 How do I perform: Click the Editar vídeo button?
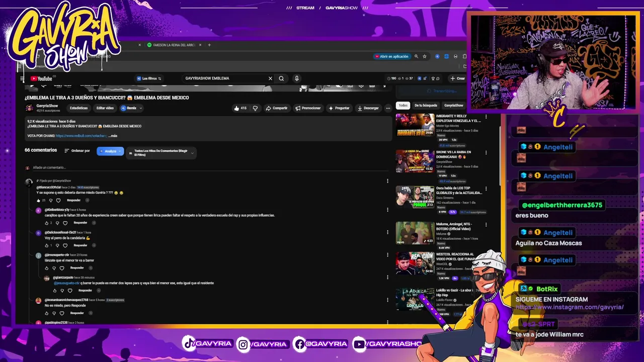pos(105,108)
